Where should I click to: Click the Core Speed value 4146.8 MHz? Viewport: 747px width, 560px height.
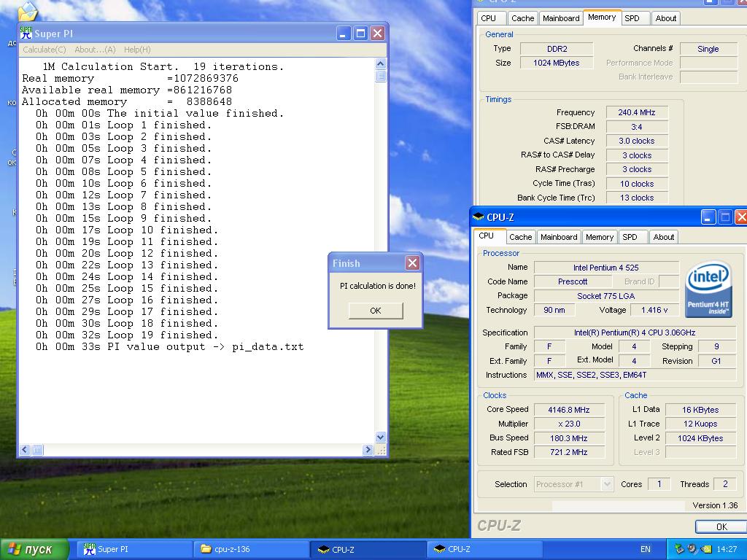pos(569,410)
